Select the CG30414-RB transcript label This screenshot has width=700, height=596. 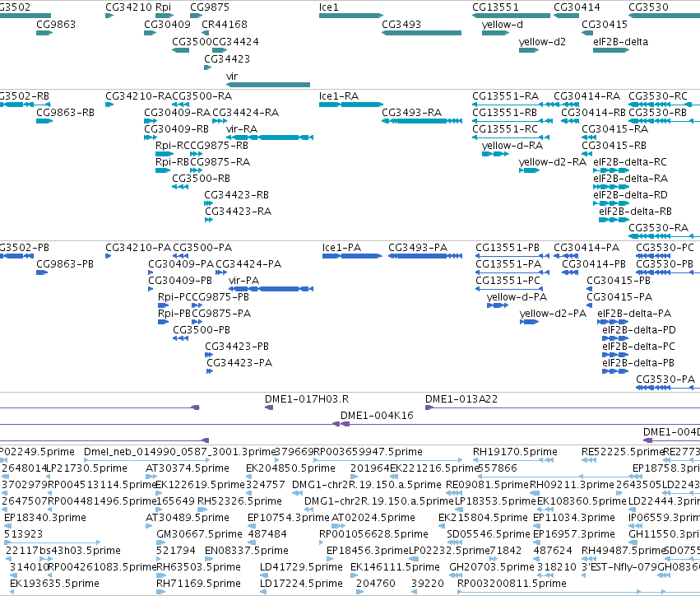(594, 113)
